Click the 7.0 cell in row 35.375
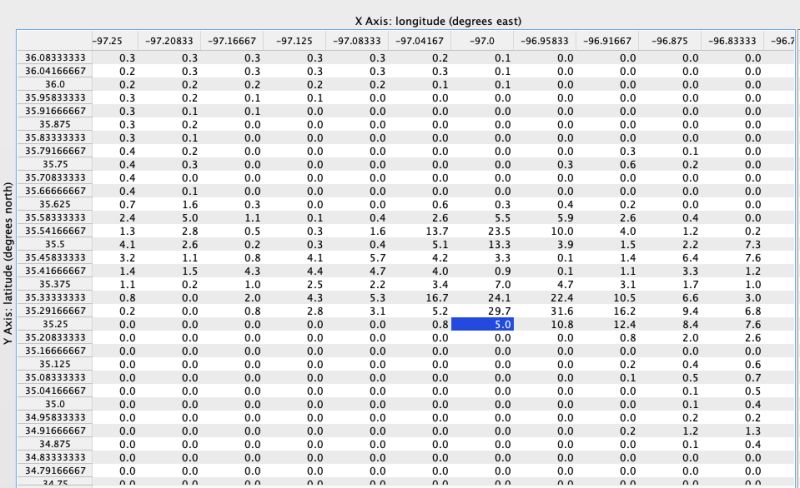Image resolution: width=800 pixels, height=488 pixels. [x=482, y=284]
